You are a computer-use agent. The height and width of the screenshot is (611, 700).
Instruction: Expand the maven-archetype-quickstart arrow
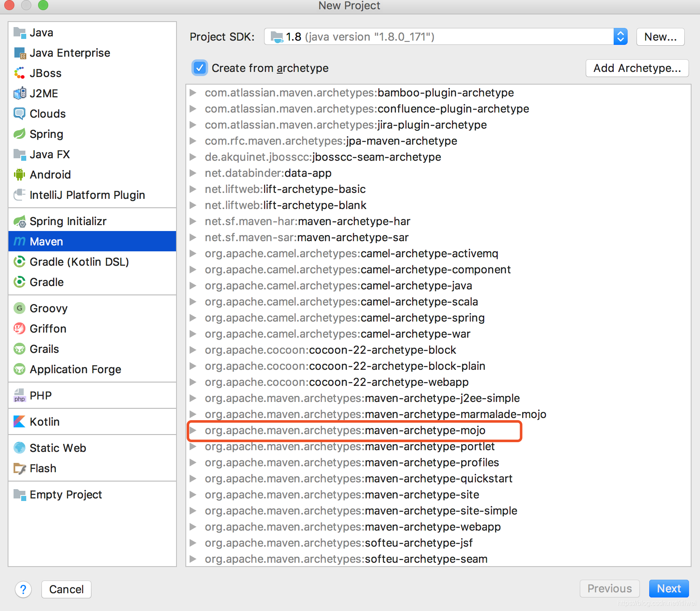pyautogui.click(x=193, y=479)
